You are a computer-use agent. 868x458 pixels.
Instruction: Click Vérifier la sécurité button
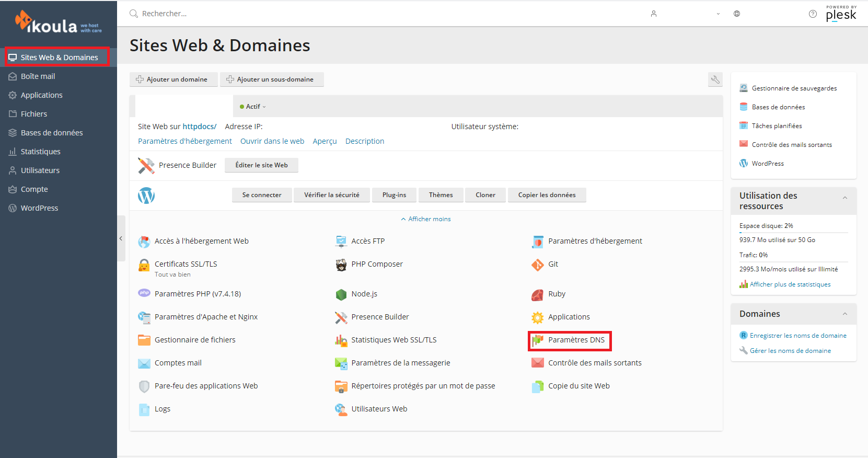(x=332, y=195)
